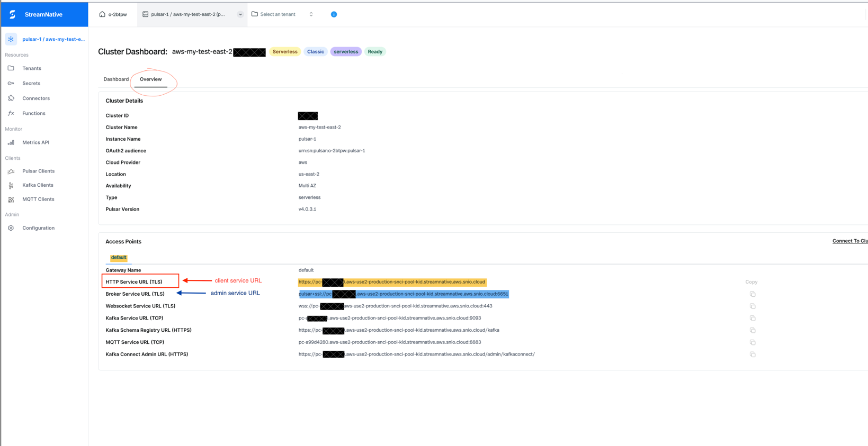Screen dimensions: 868x446
Task: Click the Availability value Multi AZ
Action: 307,186
